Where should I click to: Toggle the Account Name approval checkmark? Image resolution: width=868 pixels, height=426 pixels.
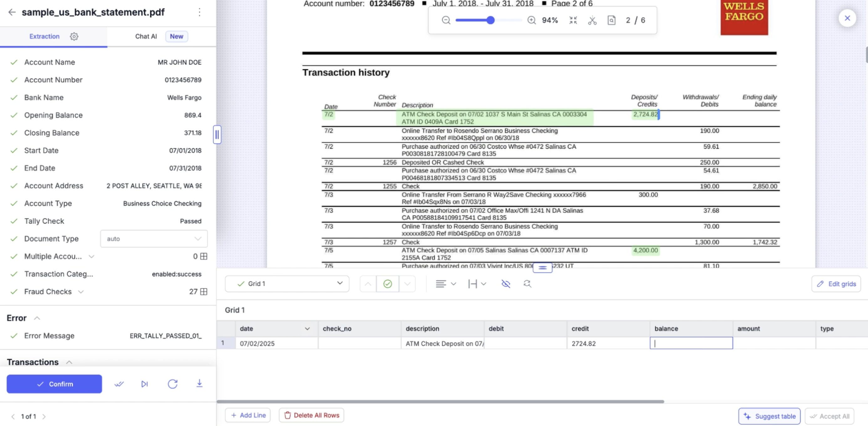pos(14,62)
